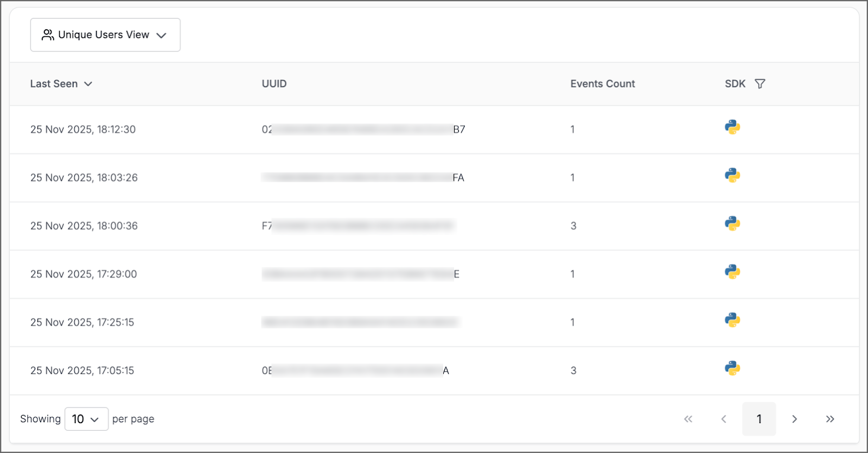Viewport: 868px width, 453px height.
Task: Select the Events Count column header
Action: [x=602, y=84]
